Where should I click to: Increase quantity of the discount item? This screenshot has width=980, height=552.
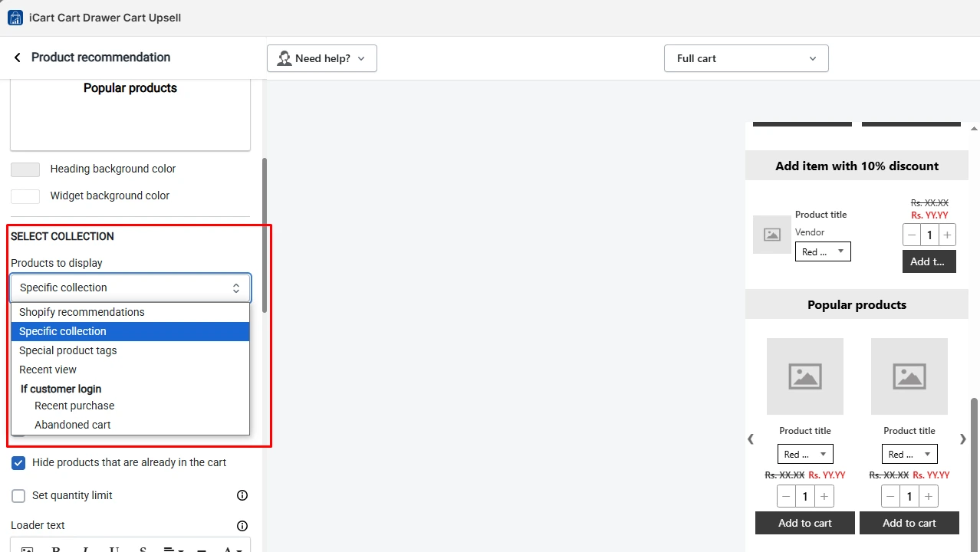point(947,235)
